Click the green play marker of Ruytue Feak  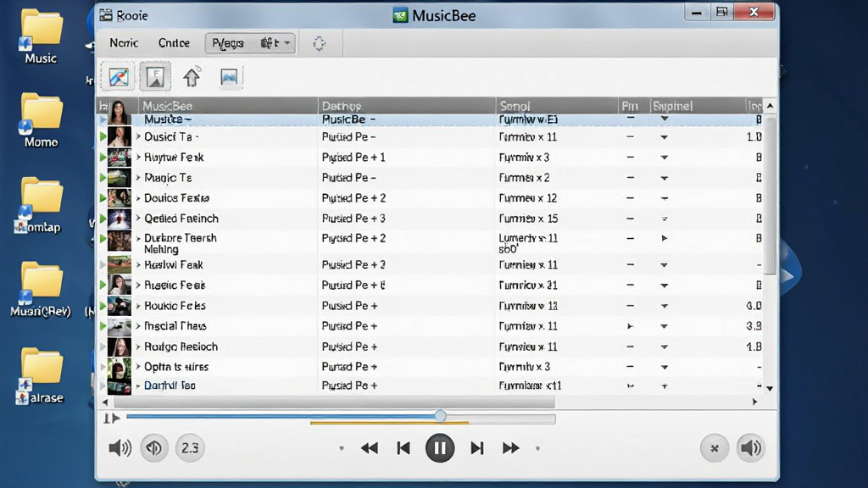103,157
